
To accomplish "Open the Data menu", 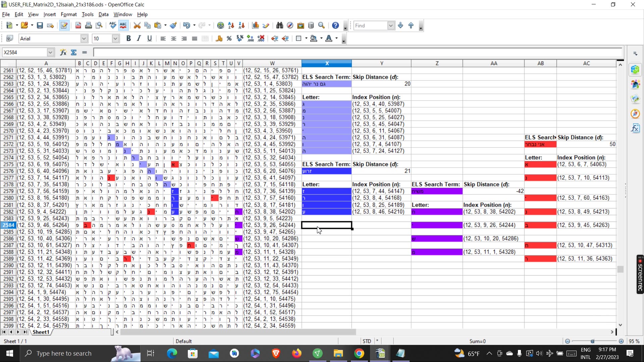I will point(103,14).
